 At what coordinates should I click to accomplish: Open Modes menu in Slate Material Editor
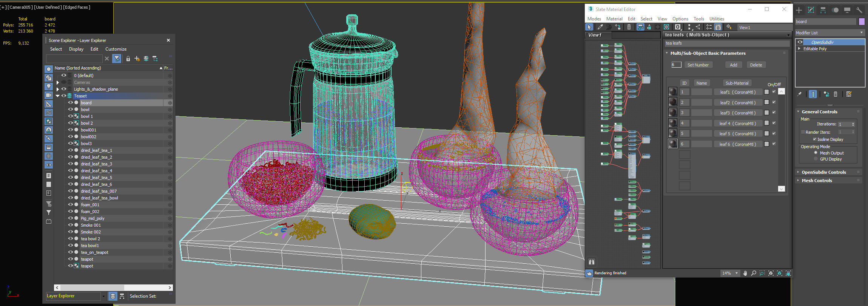pyautogui.click(x=594, y=19)
